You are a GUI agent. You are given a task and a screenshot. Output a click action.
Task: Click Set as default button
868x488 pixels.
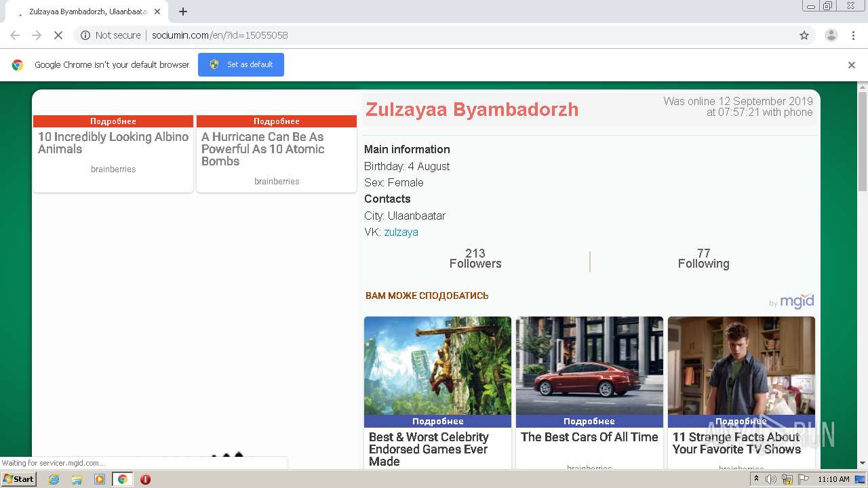point(241,64)
